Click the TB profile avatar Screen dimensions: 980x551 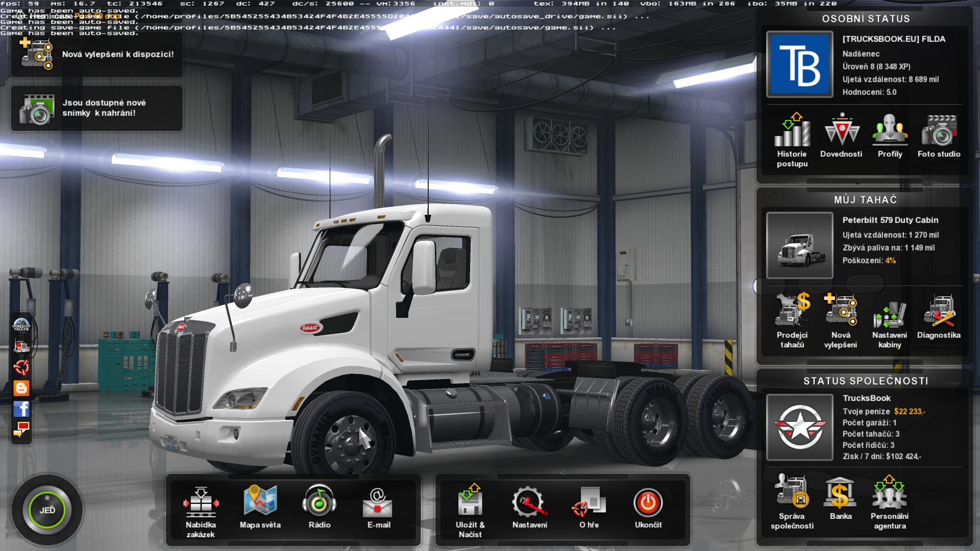pyautogui.click(x=799, y=64)
